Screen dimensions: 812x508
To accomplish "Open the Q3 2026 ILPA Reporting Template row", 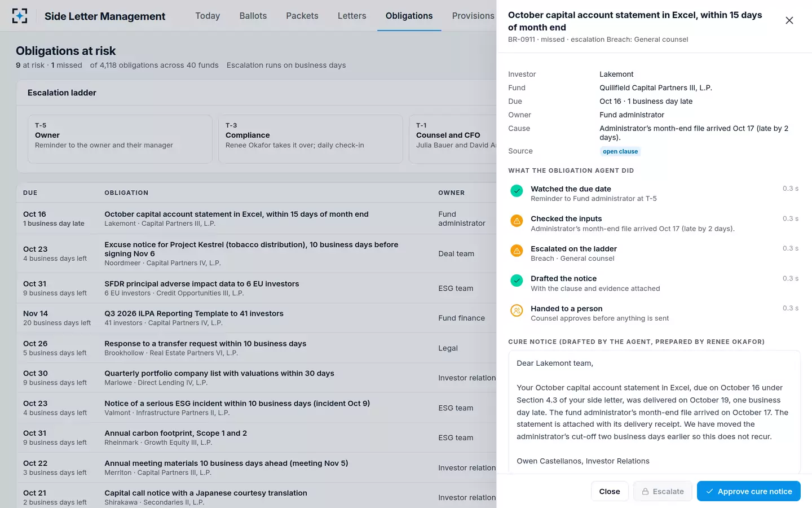I will 257,318.
